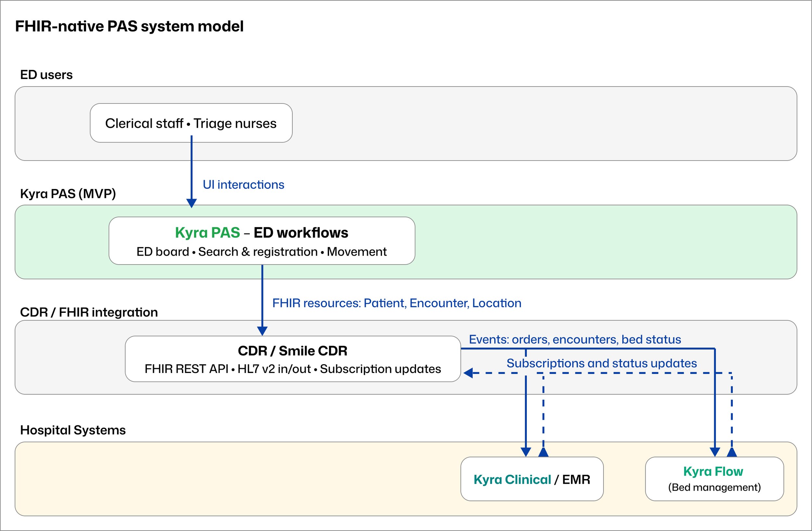Select the Hospital Systems section label
This screenshot has height=531, width=812.
tap(73, 430)
